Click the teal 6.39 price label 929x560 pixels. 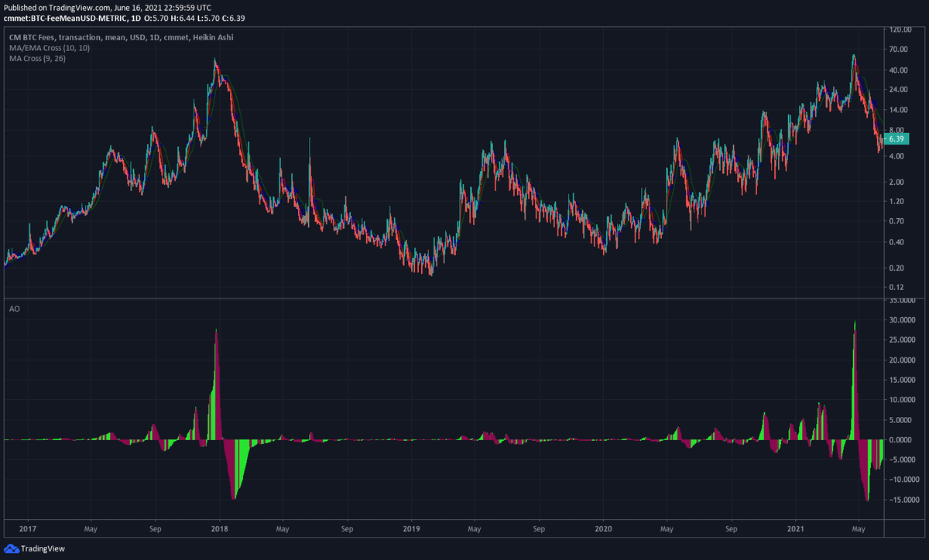pyautogui.click(x=897, y=140)
